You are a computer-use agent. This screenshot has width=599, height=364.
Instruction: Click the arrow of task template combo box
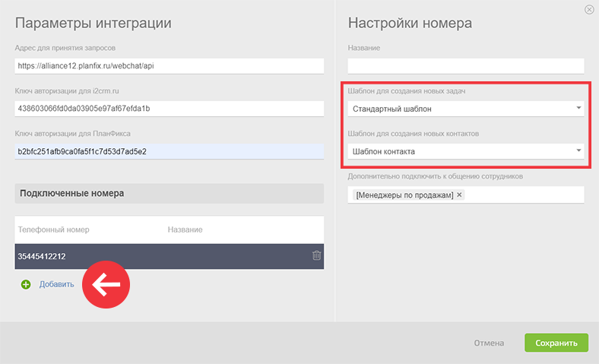click(578, 108)
